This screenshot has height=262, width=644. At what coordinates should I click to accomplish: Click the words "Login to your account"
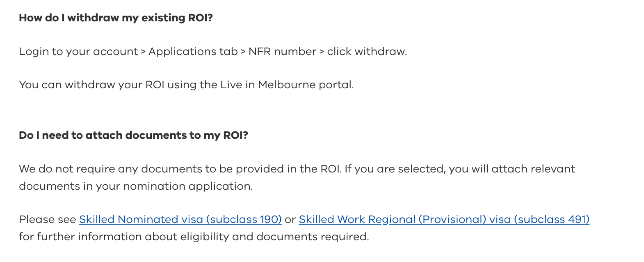[78, 52]
